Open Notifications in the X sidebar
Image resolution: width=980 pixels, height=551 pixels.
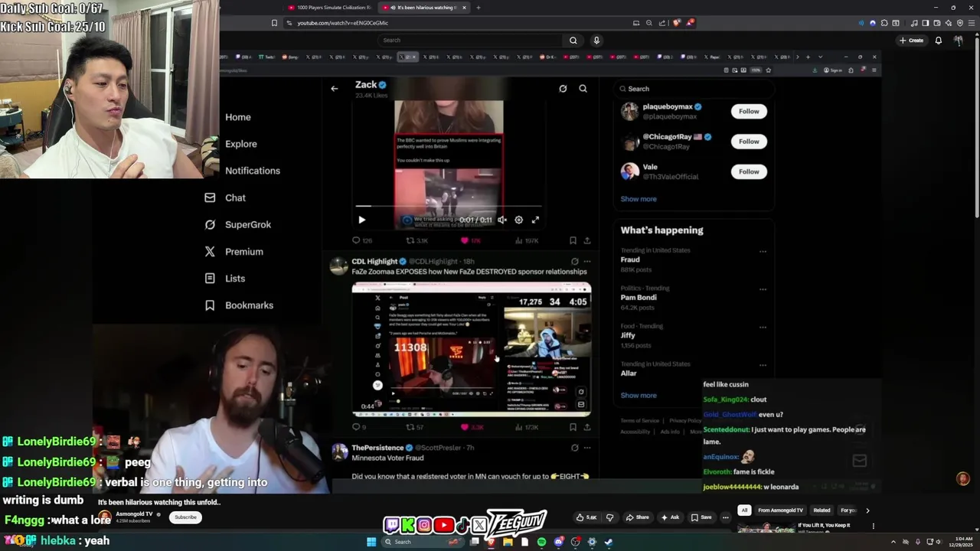(x=253, y=171)
